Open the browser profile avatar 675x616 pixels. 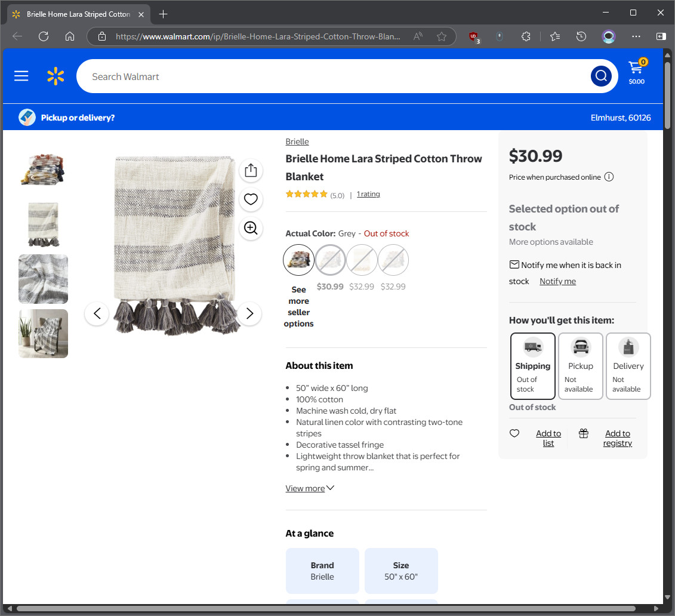coord(608,36)
